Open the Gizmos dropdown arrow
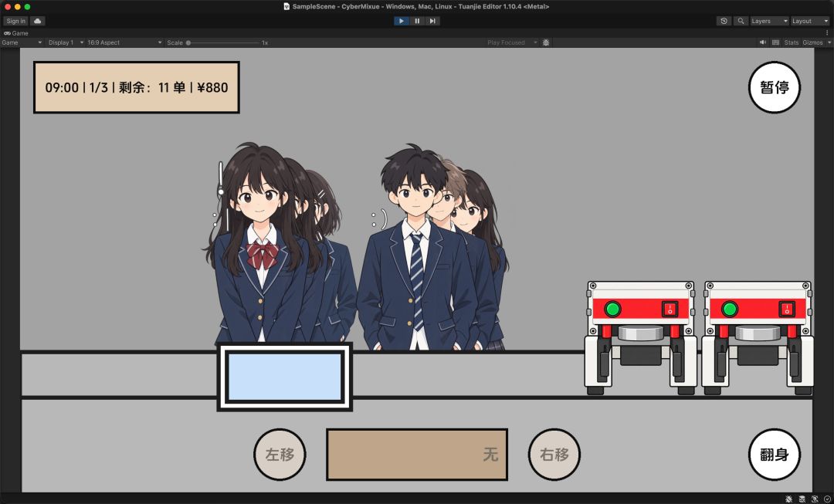834x504 pixels. (x=829, y=42)
